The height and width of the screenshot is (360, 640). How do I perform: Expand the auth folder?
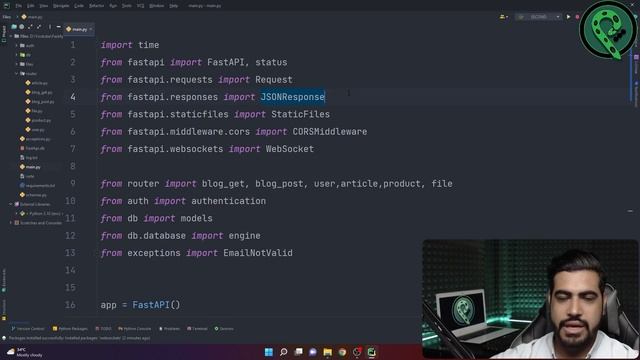tap(17, 46)
